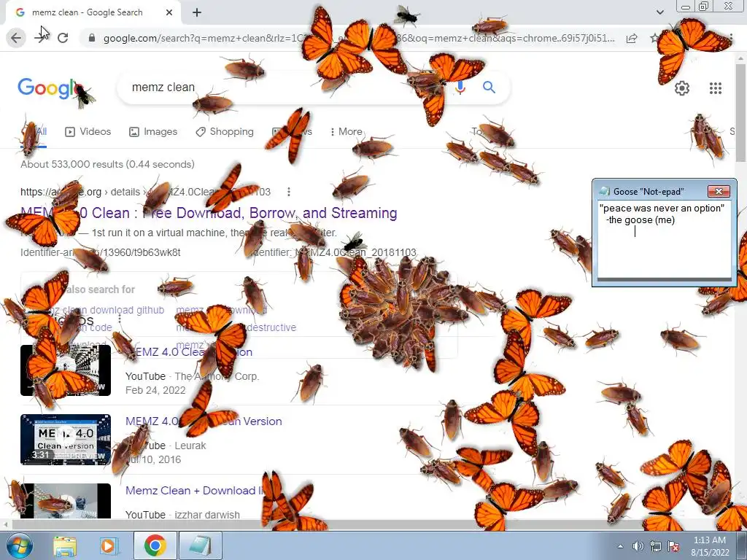Open Memz Clean + Download video link
This screenshot has width=747, height=560.
click(x=196, y=491)
